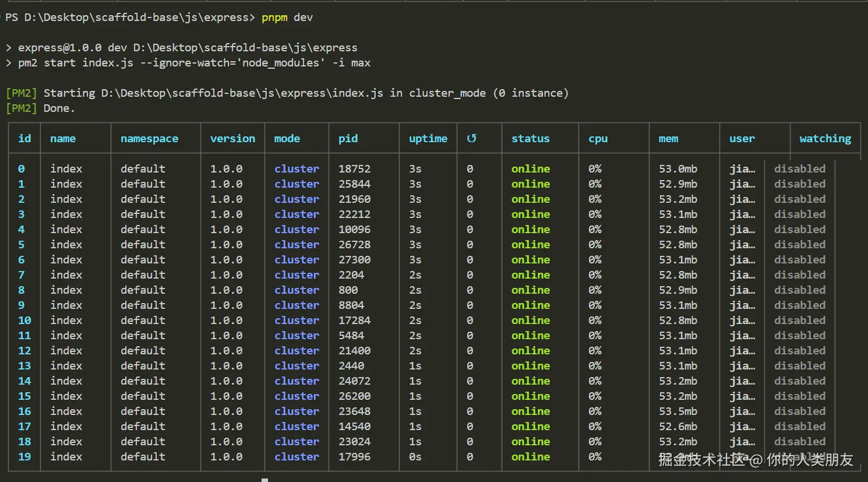
Task: Click the "watching" column header
Action: click(x=825, y=139)
